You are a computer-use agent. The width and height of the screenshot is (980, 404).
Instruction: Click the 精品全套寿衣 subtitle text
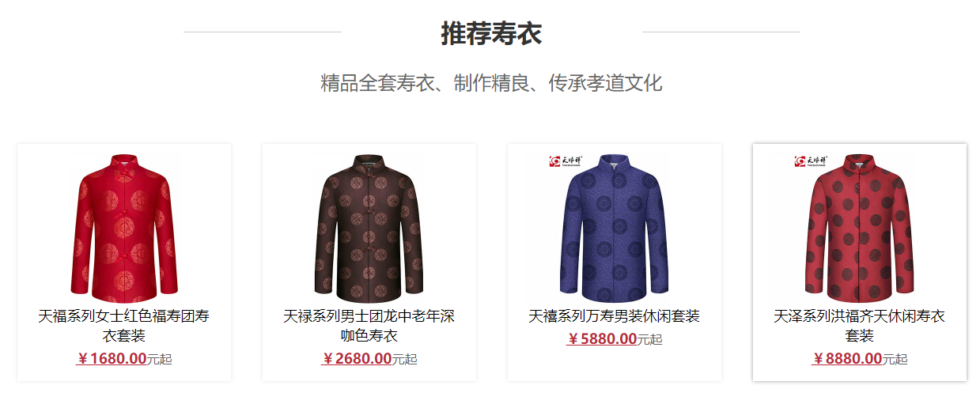click(x=378, y=82)
